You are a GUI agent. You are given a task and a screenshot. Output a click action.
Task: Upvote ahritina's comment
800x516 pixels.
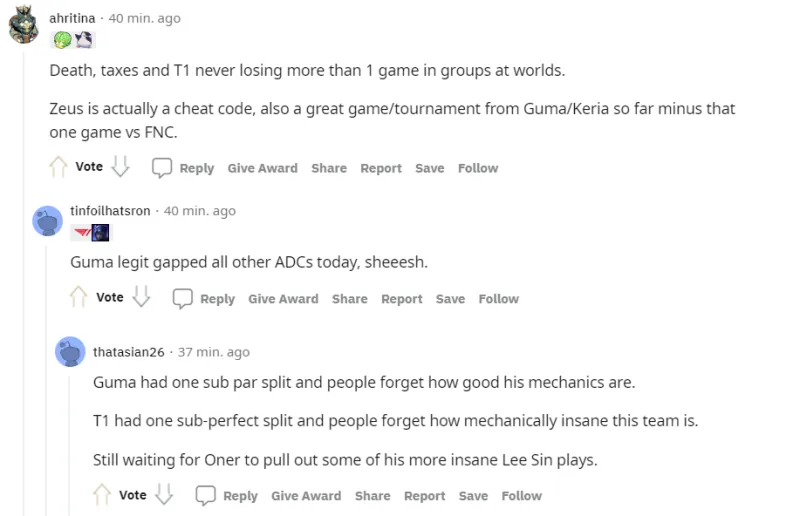(x=58, y=167)
